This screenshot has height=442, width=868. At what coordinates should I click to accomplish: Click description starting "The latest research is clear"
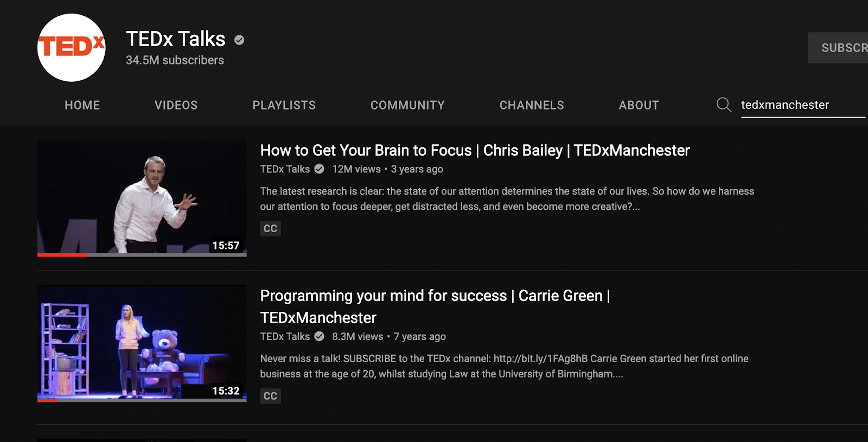coord(507,198)
